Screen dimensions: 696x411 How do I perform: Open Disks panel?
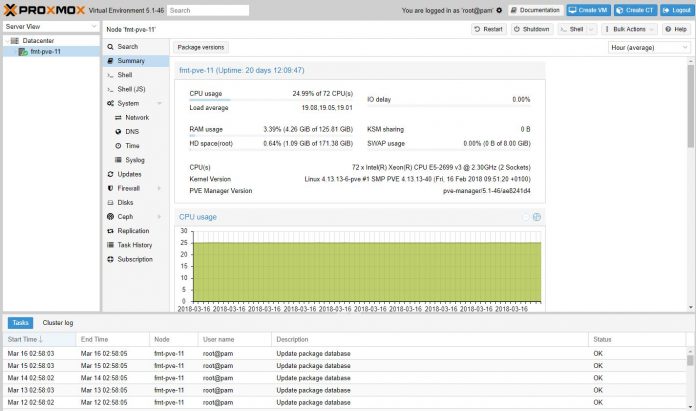pyautogui.click(x=135, y=203)
